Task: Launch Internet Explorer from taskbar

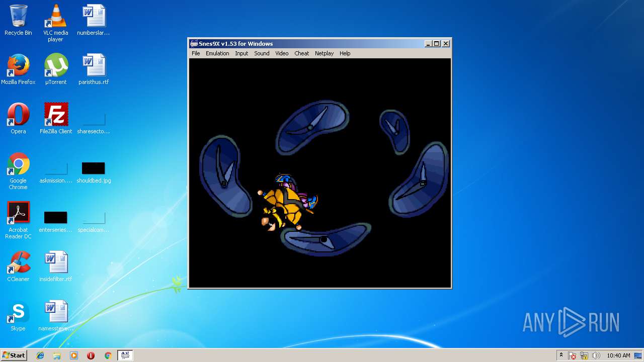Action: (x=40, y=355)
